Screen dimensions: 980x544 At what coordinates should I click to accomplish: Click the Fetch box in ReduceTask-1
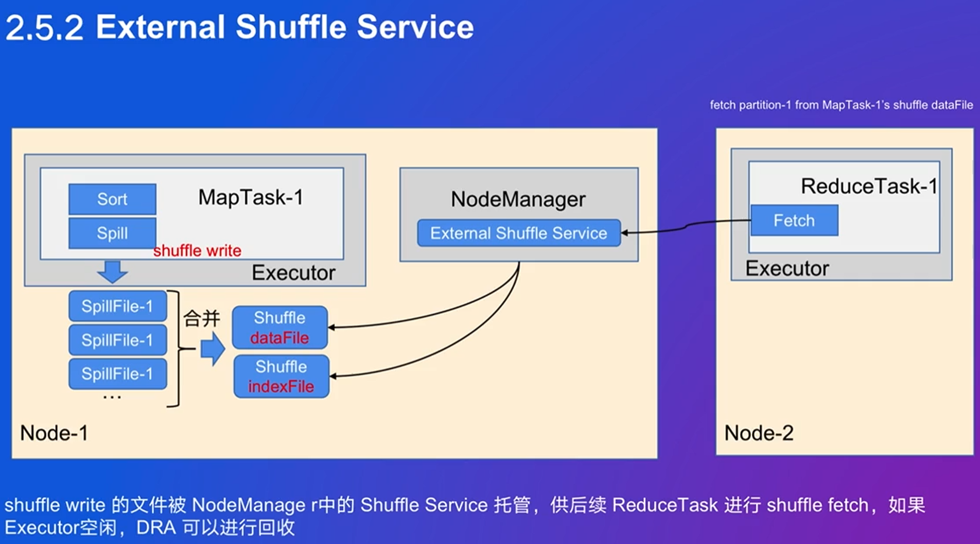[794, 220]
